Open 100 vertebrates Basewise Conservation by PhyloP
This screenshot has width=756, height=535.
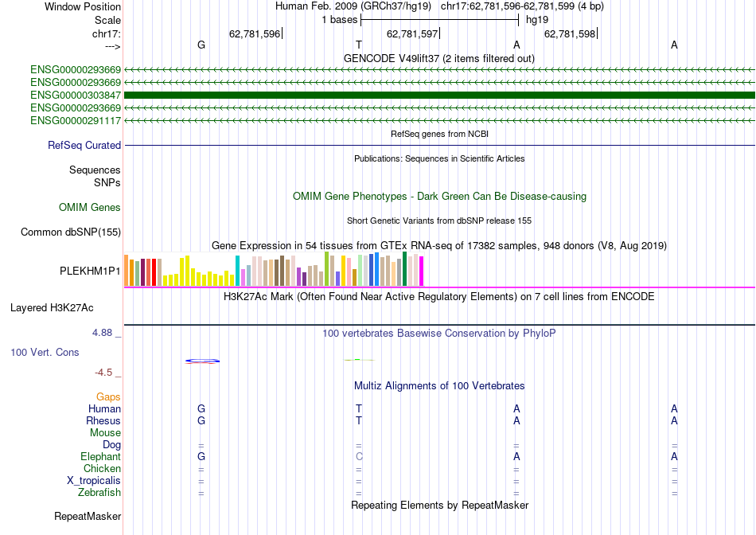[x=439, y=334]
